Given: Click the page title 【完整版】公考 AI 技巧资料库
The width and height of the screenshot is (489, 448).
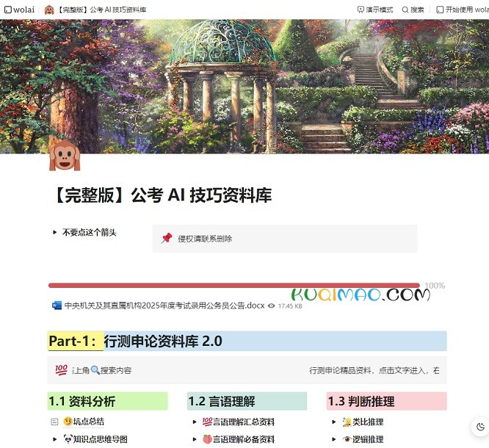Looking at the screenshot, I should (x=162, y=195).
